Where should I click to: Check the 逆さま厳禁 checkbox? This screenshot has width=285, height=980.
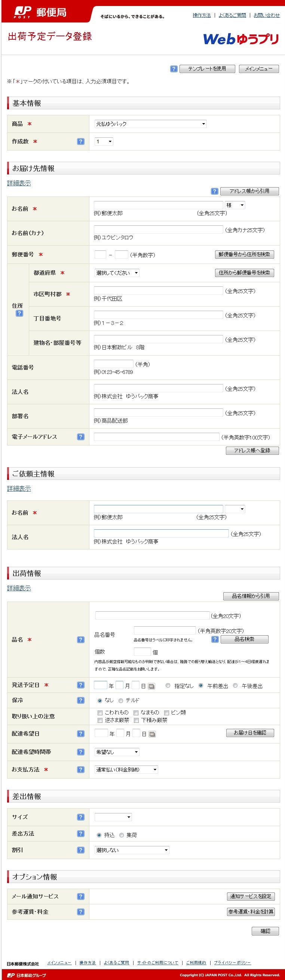(x=100, y=720)
